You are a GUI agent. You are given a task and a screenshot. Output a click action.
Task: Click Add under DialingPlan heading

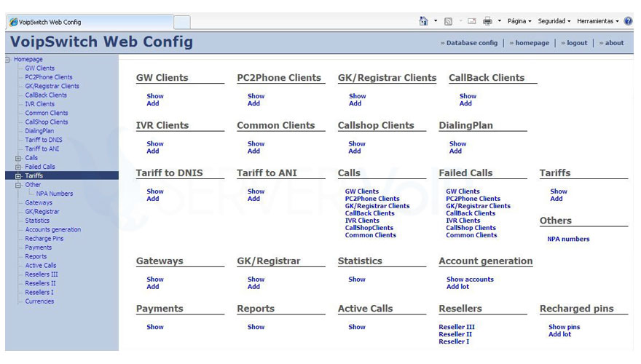click(x=455, y=151)
